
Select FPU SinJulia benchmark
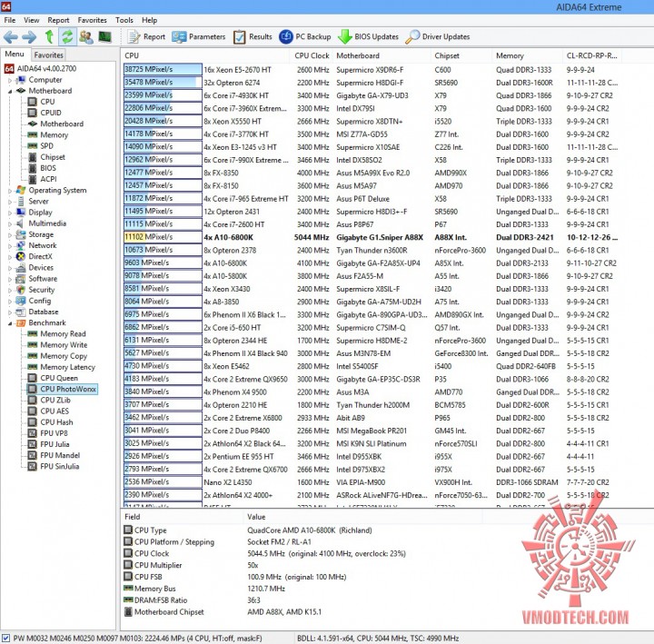coord(54,467)
